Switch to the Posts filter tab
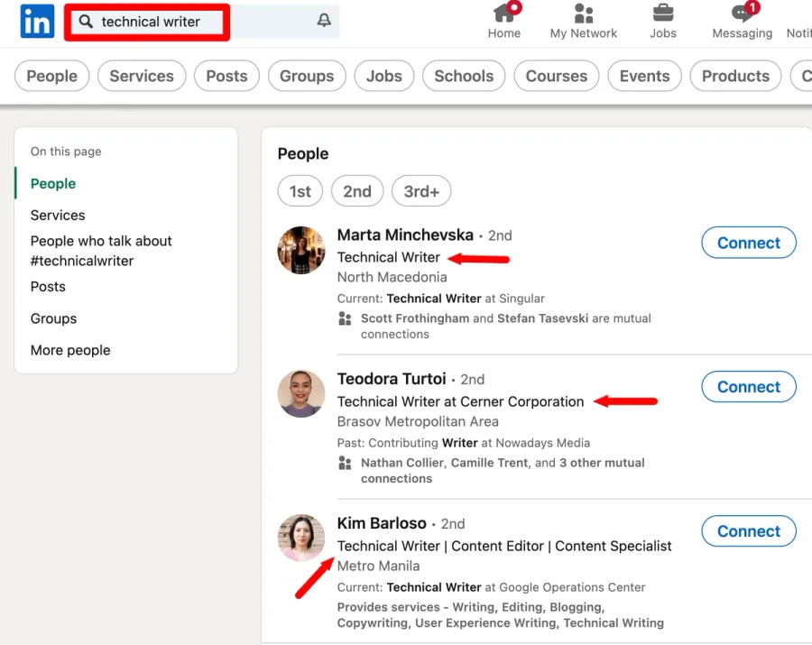The width and height of the screenshot is (812, 645). tap(226, 76)
